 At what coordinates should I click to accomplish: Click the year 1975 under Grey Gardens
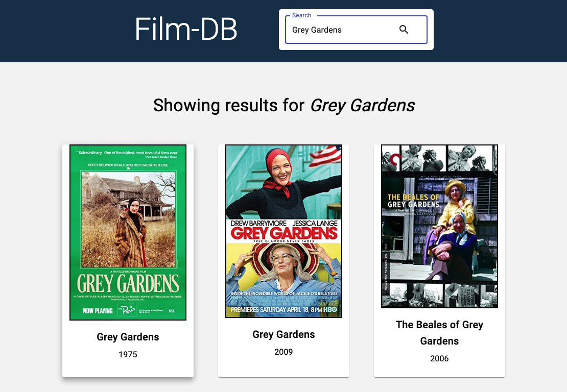pyautogui.click(x=128, y=354)
